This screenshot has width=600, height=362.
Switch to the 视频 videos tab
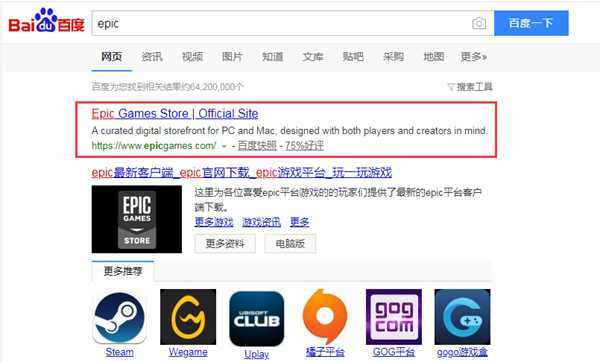(x=192, y=57)
